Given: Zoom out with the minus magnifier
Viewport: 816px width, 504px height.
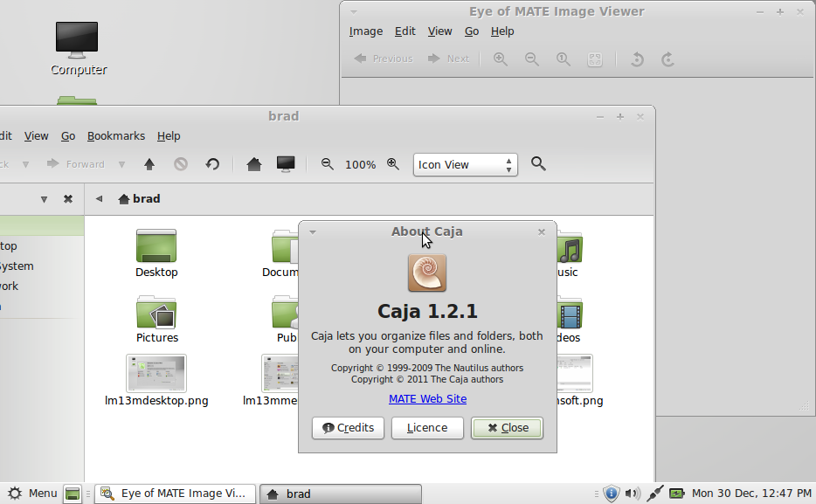Looking at the screenshot, I should pyautogui.click(x=328, y=164).
